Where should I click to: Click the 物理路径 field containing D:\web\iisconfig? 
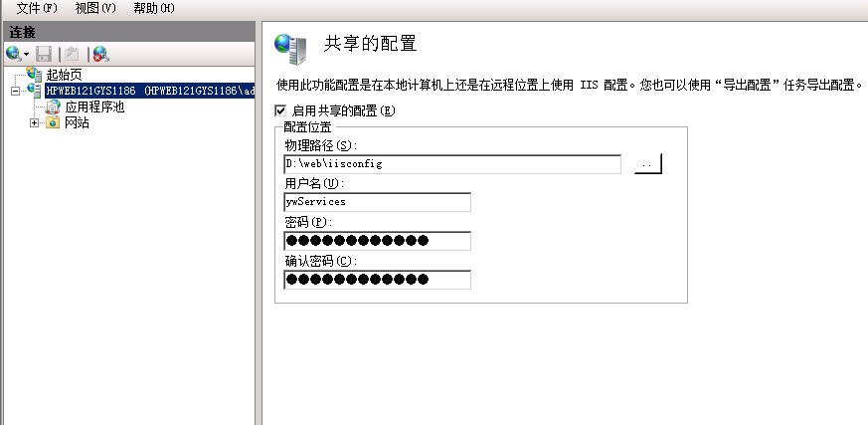point(452,164)
